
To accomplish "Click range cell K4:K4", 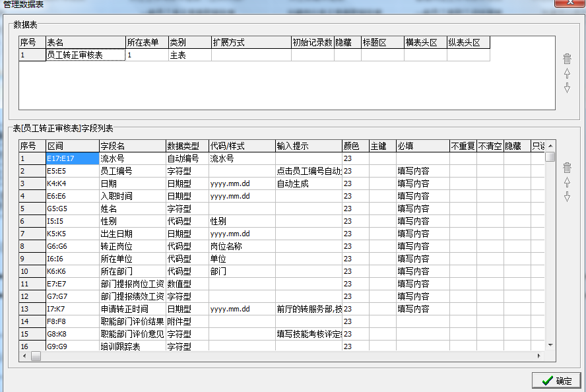I will coord(73,183).
